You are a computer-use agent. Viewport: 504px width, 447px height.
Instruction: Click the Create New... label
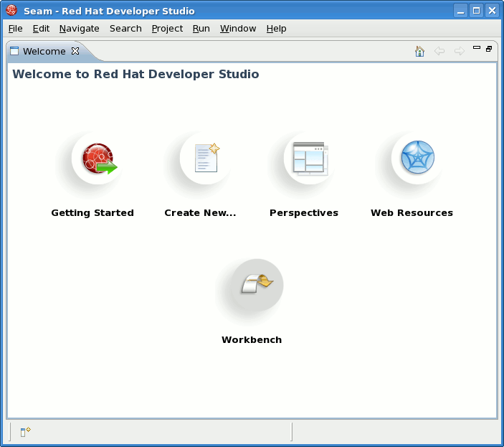pyautogui.click(x=200, y=213)
